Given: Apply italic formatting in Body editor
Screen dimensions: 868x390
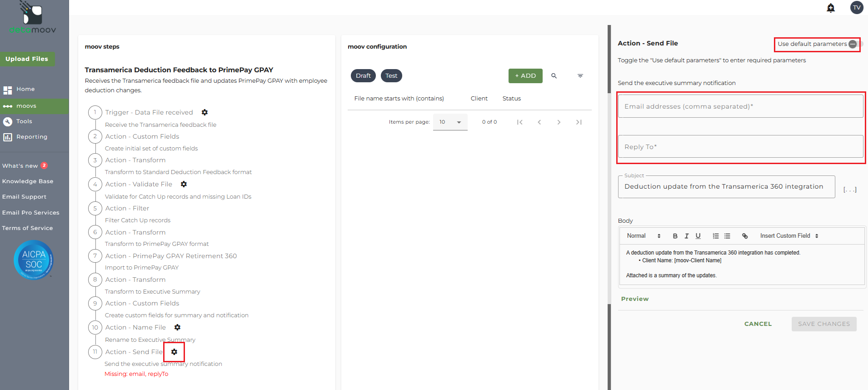Looking at the screenshot, I should [x=687, y=236].
